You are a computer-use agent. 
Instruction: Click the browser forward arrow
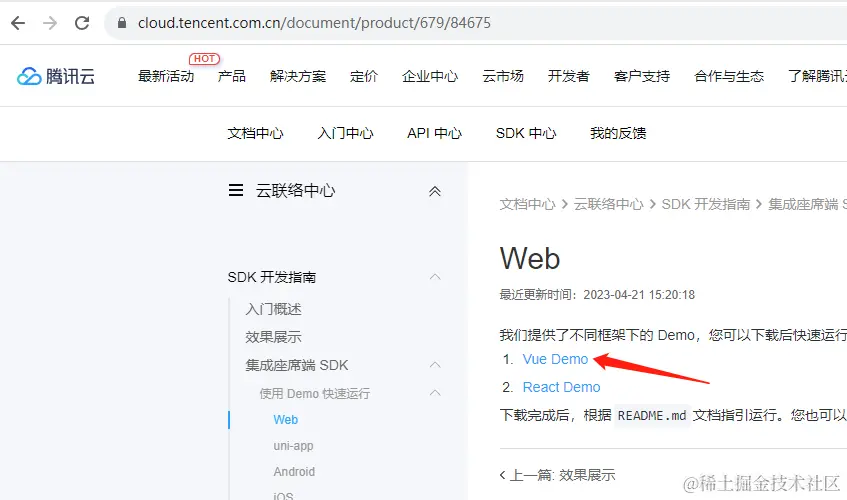tap(50, 23)
